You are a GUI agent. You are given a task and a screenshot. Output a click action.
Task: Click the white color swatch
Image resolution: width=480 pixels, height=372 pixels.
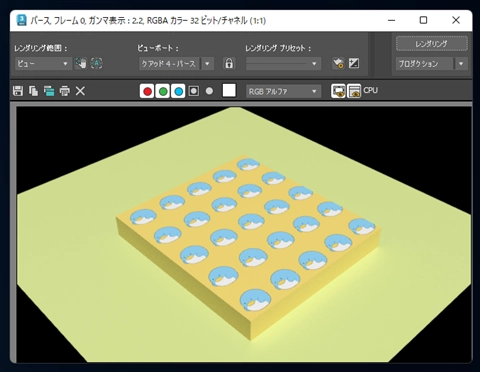(229, 90)
